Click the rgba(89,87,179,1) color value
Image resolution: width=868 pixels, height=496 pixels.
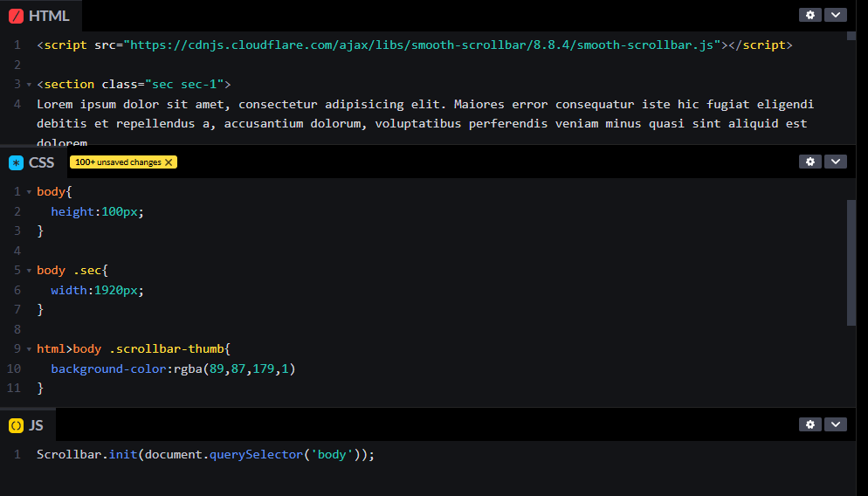(x=235, y=369)
